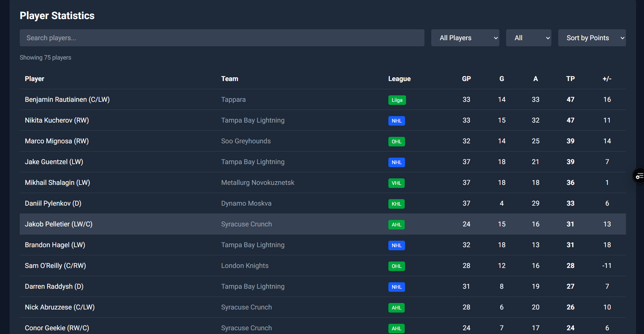Click the TP column header
Viewport: 644px width, 334px height.
click(570, 79)
